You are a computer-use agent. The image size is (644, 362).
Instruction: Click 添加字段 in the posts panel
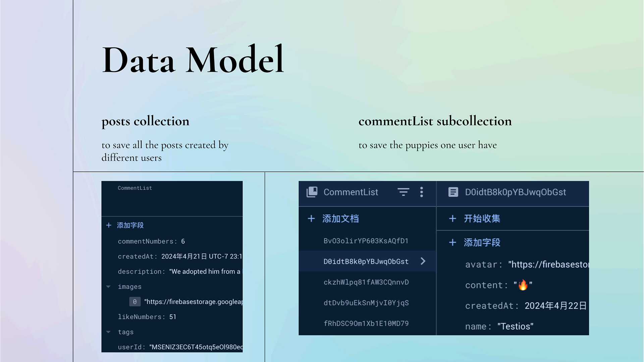point(130,225)
